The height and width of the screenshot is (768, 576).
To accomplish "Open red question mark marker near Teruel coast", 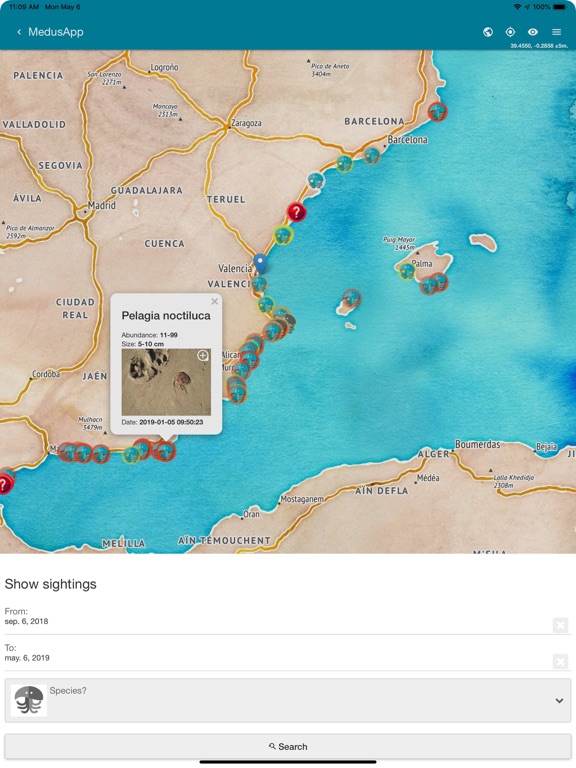I will tap(296, 212).
